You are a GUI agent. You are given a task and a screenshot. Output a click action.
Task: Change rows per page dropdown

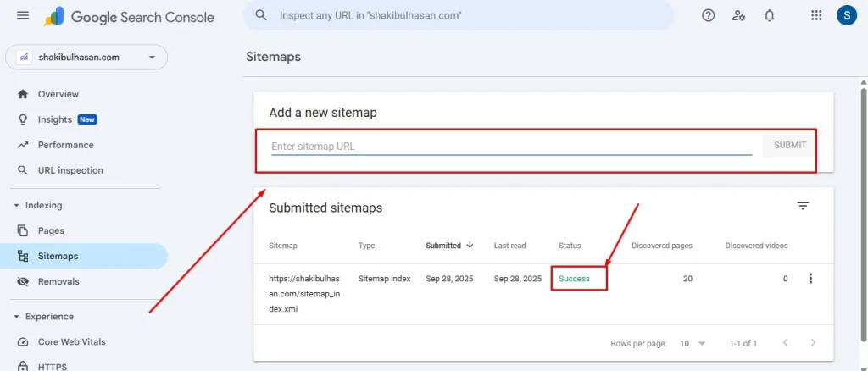693,343
